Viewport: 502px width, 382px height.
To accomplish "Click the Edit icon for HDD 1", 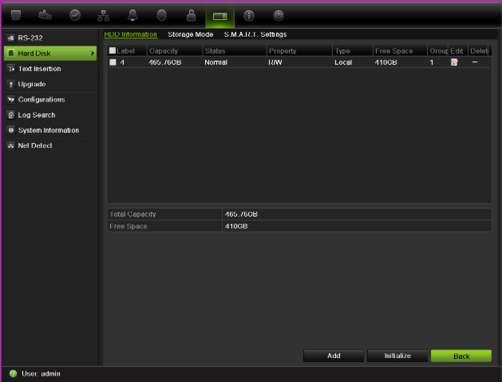I will point(454,62).
